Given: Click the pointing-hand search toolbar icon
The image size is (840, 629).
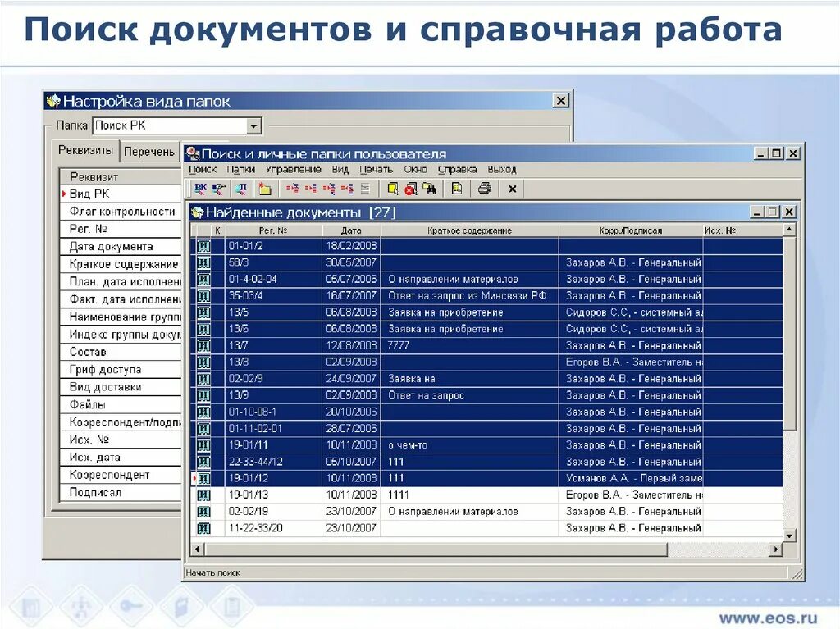Looking at the screenshot, I should point(218,188).
